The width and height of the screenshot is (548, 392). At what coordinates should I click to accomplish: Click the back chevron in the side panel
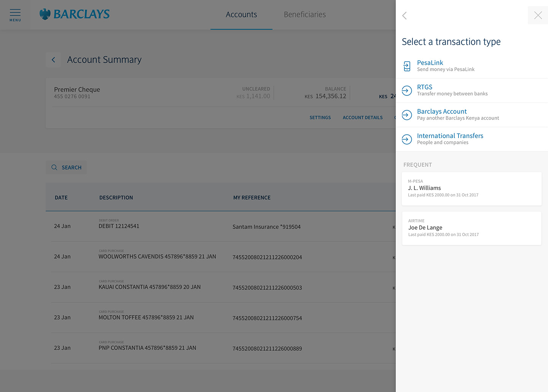(x=405, y=16)
